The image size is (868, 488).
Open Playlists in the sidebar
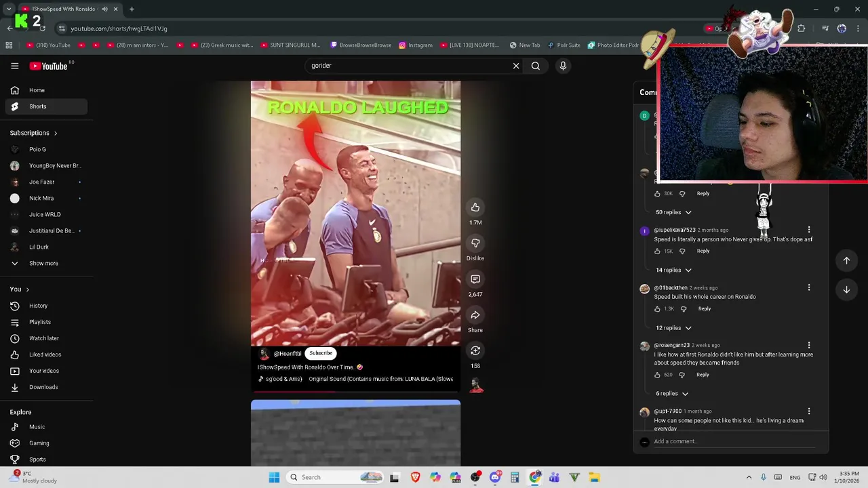(x=46, y=322)
